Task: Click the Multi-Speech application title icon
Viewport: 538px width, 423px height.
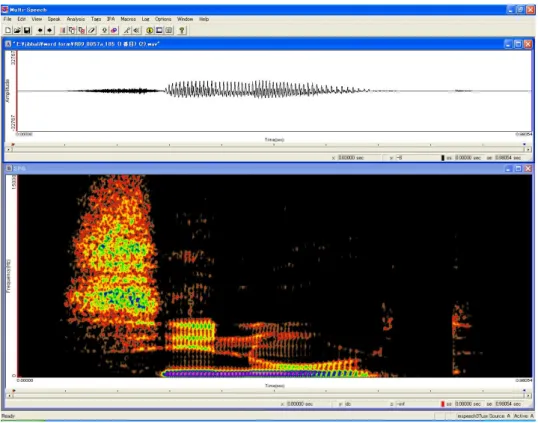Action: (x=5, y=9)
